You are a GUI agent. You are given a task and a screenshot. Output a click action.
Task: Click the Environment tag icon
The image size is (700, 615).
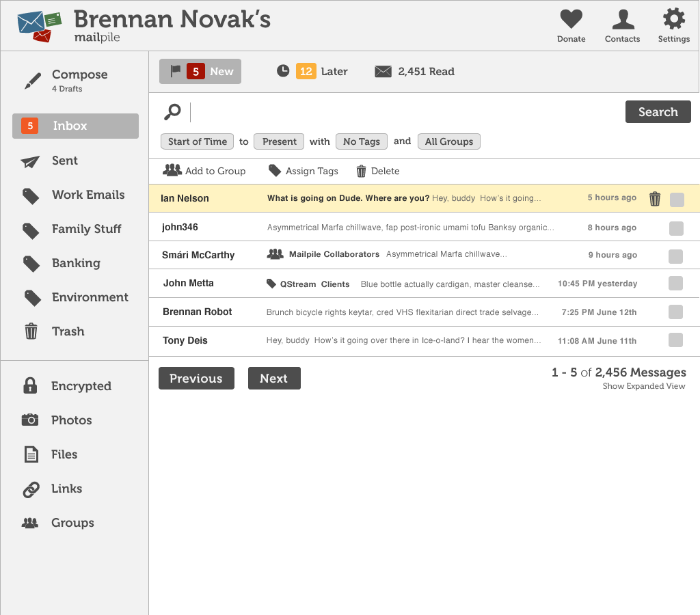[x=32, y=298]
